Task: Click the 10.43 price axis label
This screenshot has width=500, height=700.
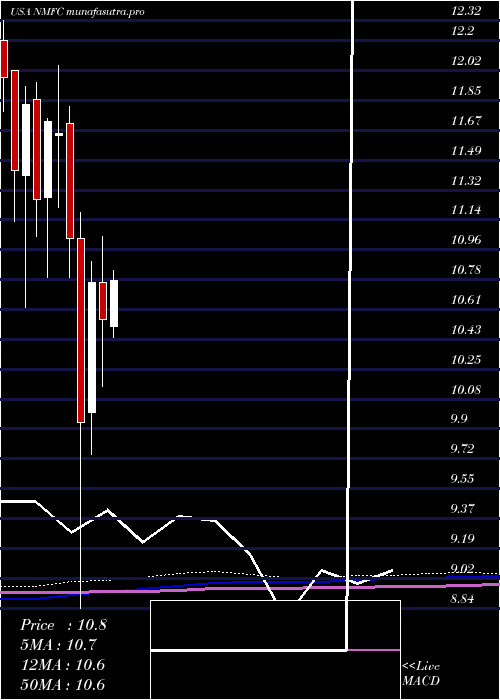Action: [466, 329]
